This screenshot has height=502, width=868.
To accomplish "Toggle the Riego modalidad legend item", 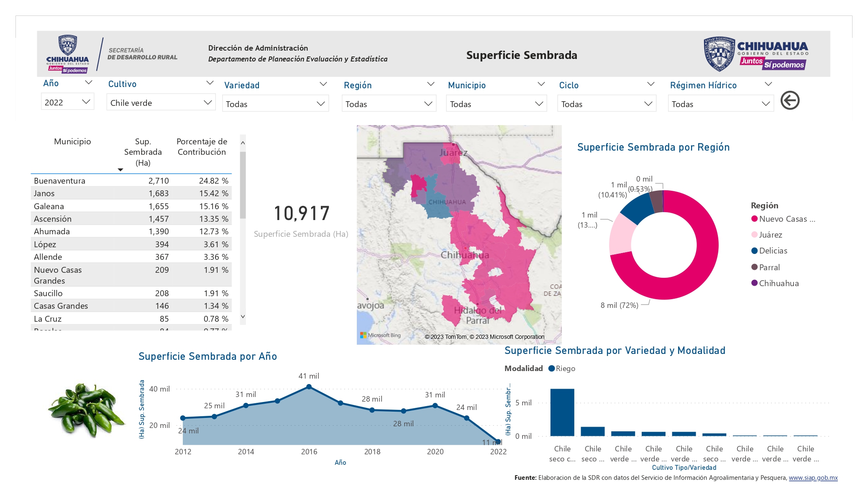I will click(562, 369).
